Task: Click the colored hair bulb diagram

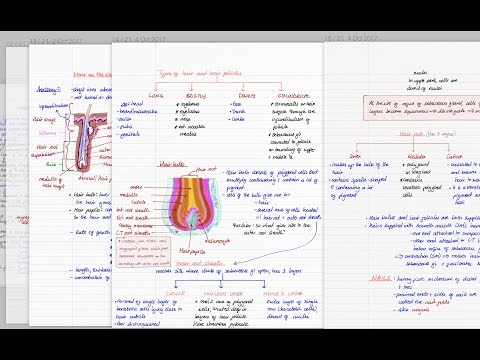Action: tap(192, 206)
